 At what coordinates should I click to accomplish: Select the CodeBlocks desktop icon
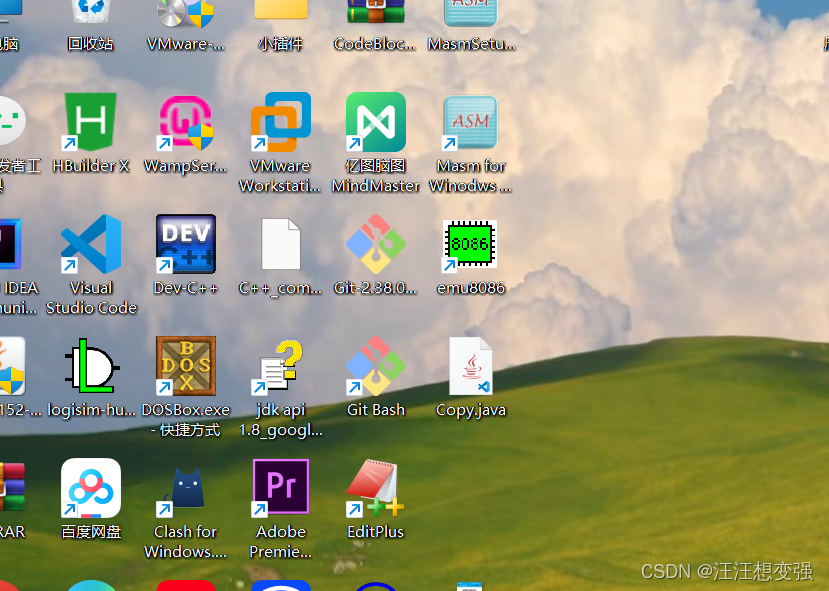coord(376,11)
